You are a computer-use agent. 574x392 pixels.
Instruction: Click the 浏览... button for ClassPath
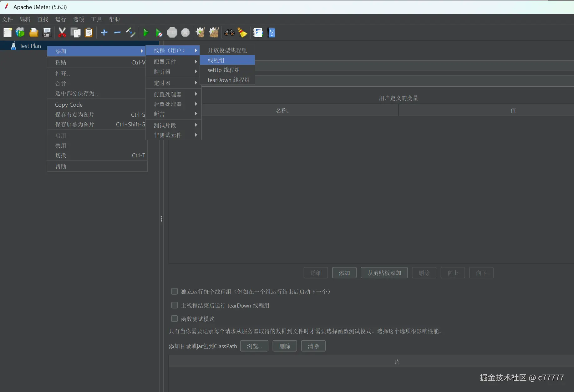click(254, 346)
